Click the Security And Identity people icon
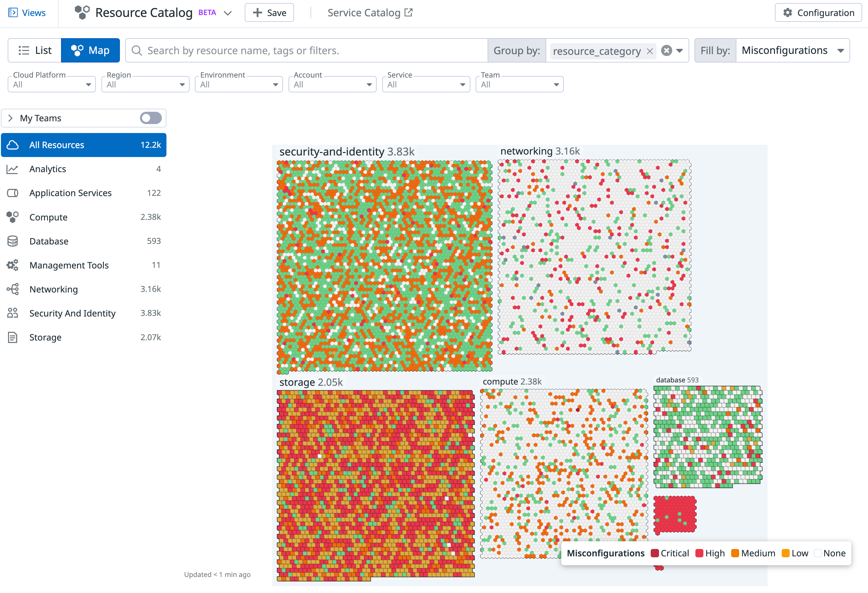Image resolution: width=868 pixels, height=593 pixels. [x=12, y=313]
